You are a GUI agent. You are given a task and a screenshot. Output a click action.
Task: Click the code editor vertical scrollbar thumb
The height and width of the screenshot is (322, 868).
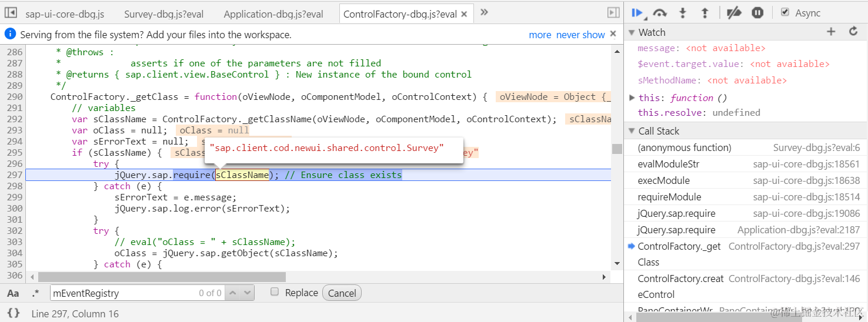pos(617,149)
